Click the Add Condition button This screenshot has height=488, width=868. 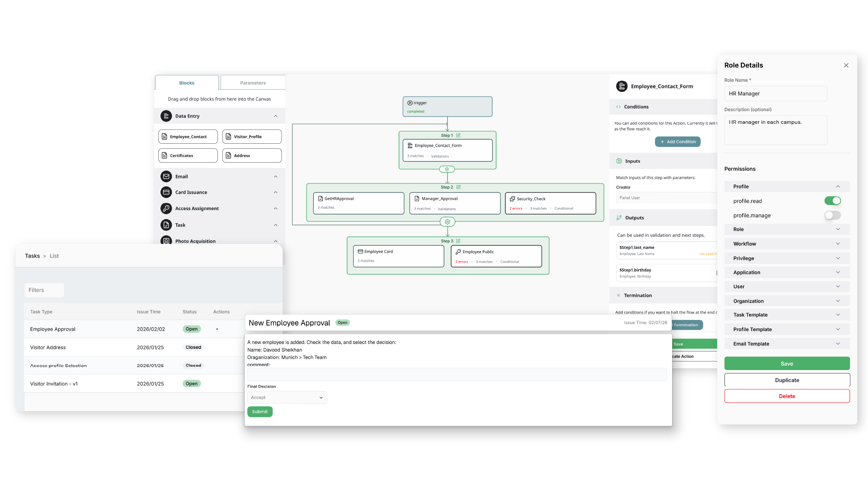(678, 141)
